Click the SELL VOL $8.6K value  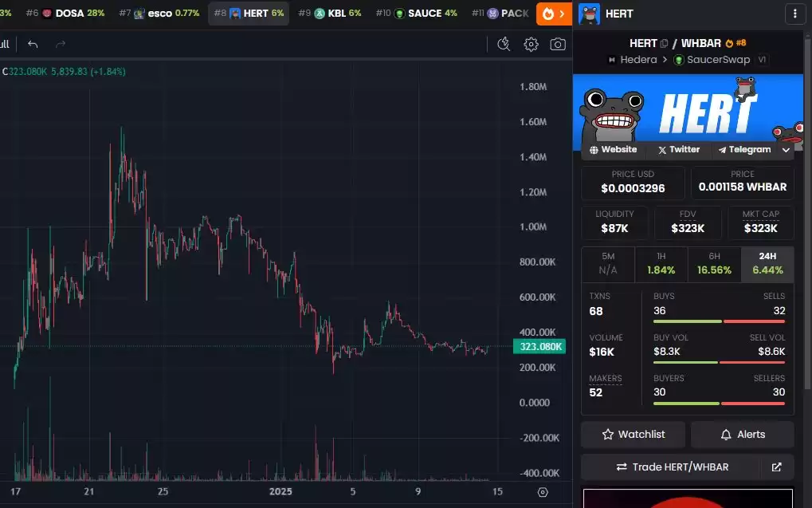(771, 352)
